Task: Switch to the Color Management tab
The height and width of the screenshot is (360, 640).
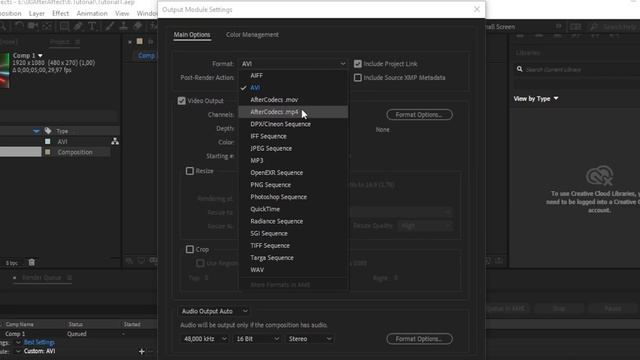Action: point(252,35)
